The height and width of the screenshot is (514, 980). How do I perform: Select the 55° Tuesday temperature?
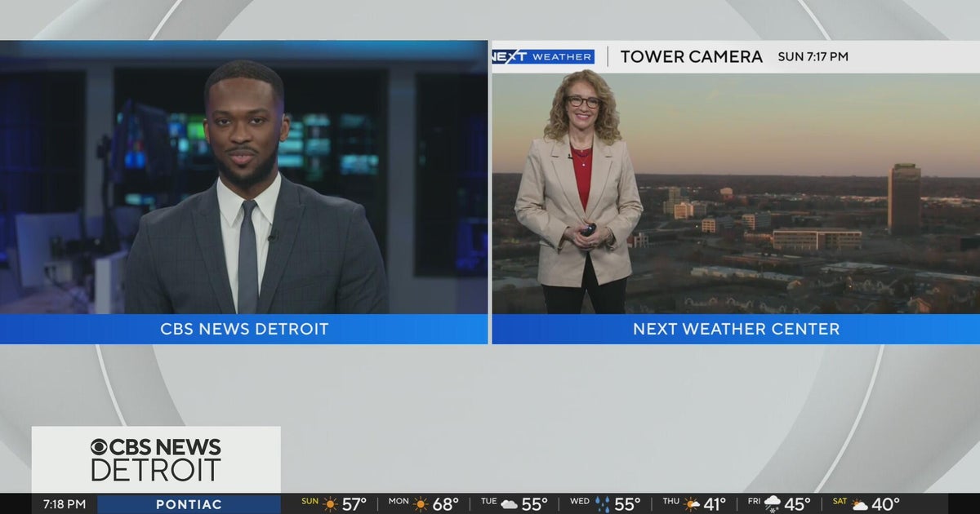[x=534, y=504]
